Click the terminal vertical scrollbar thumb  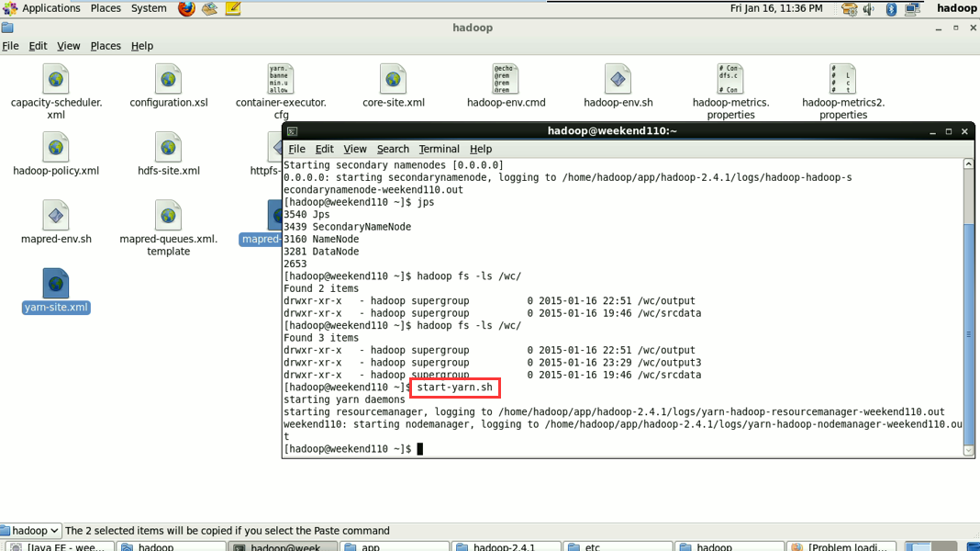coord(968,334)
